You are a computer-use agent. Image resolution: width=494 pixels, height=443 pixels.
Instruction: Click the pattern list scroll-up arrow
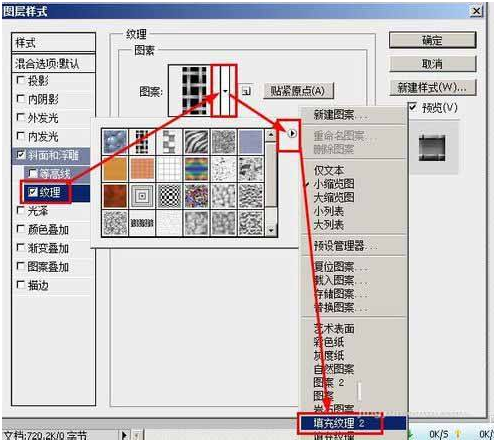[271, 135]
